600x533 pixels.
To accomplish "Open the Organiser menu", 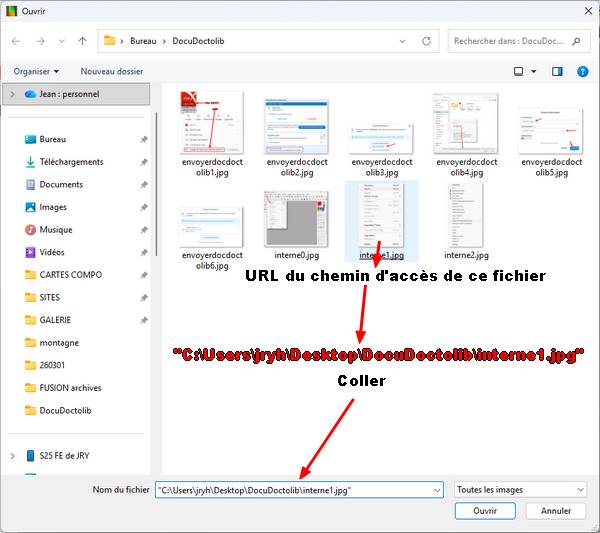I will [x=36, y=72].
